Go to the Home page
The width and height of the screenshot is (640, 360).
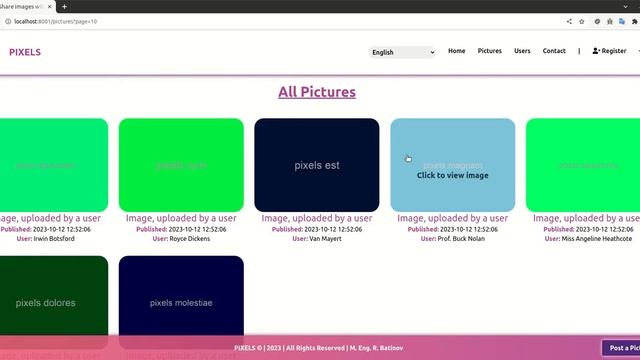456,51
